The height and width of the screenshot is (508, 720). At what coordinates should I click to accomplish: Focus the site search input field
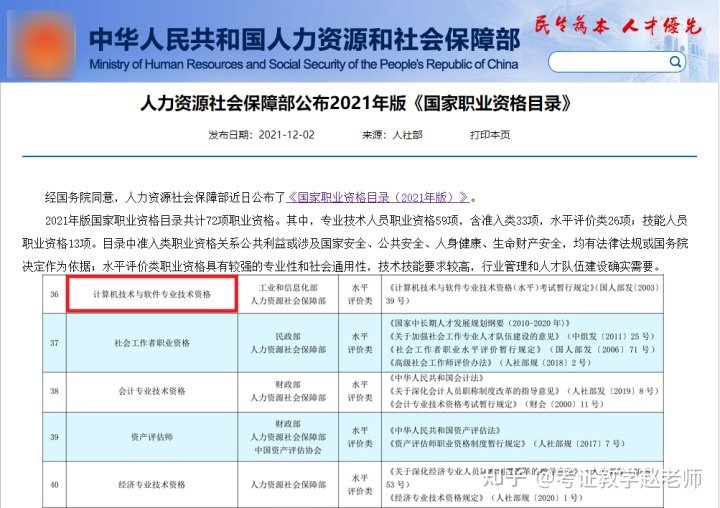coord(617,62)
